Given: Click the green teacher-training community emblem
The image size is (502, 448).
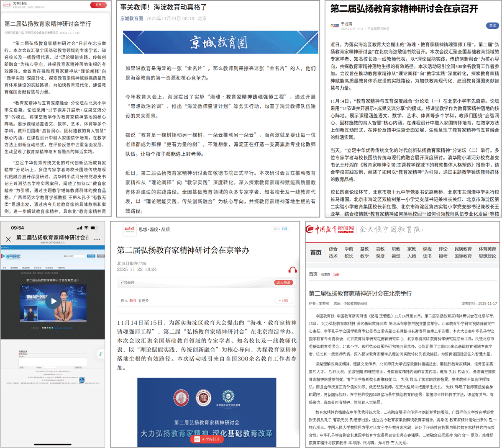Looking at the screenshot, I should [x=228, y=398].
